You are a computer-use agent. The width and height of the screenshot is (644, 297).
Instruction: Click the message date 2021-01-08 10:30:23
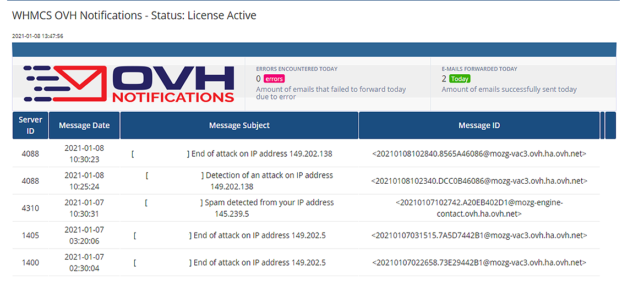pos(84,153)
